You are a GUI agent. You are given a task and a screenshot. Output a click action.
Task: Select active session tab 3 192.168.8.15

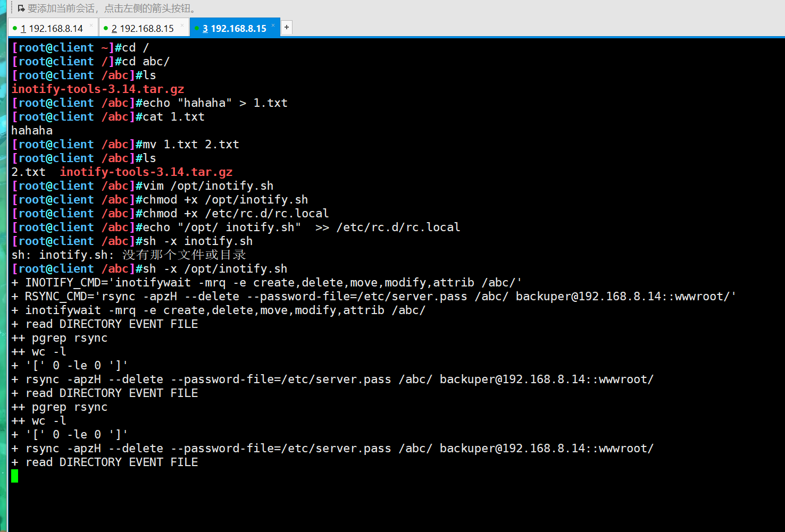click(234, 28)
